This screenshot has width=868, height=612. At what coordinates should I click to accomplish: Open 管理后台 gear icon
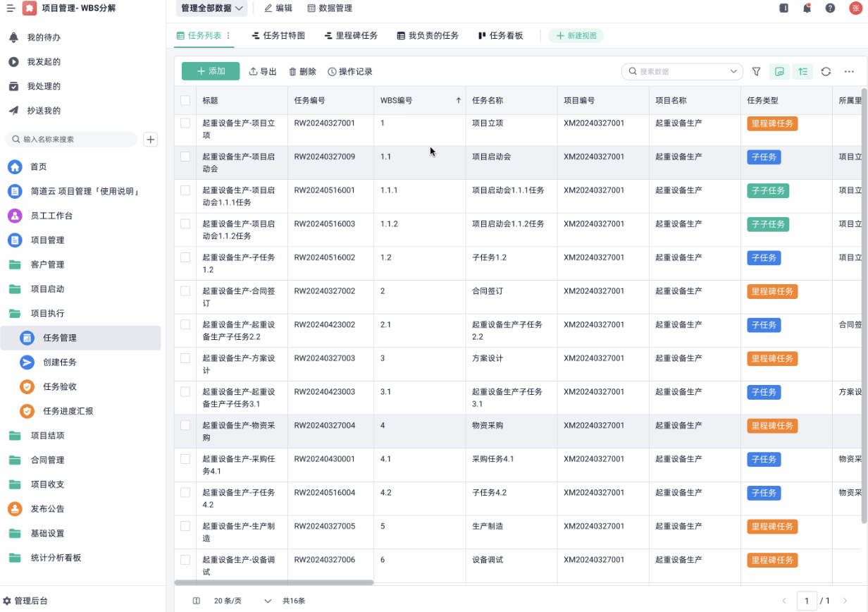pos(7,601)
